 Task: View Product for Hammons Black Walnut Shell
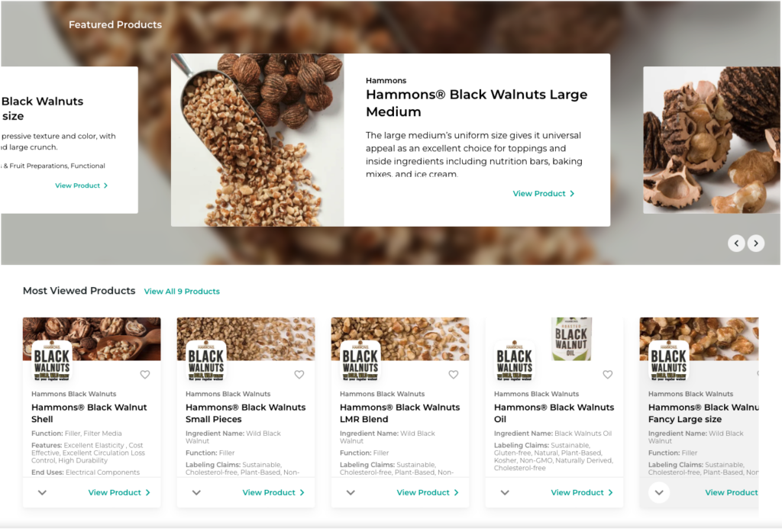coord(119,492)
